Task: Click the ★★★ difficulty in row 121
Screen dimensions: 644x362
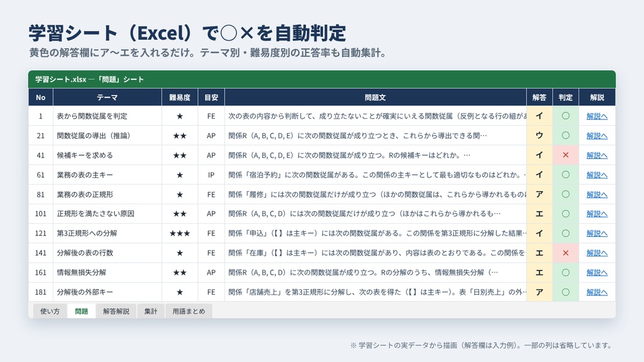Action: pos(180,234)
